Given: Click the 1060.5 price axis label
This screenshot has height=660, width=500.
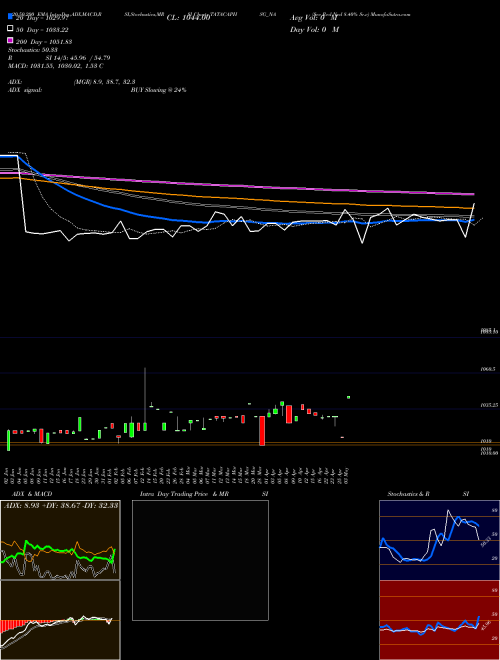Looking at the screenshot, I should [488, 369].
